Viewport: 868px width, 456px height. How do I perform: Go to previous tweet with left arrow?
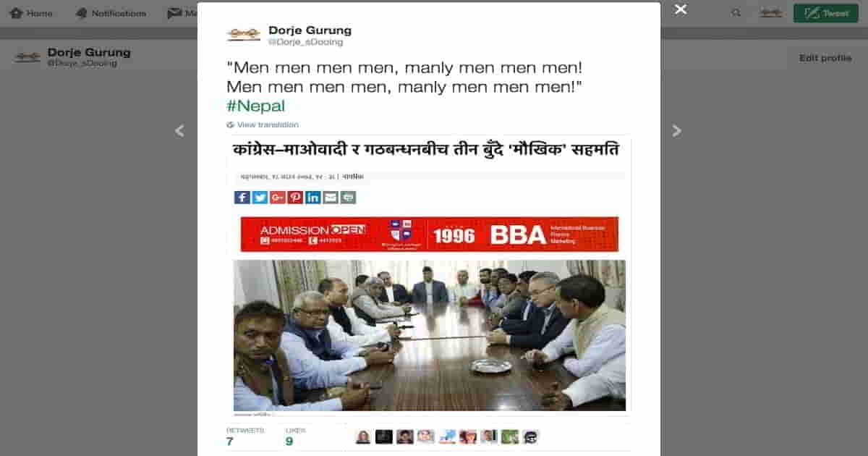tap(179, 131)
